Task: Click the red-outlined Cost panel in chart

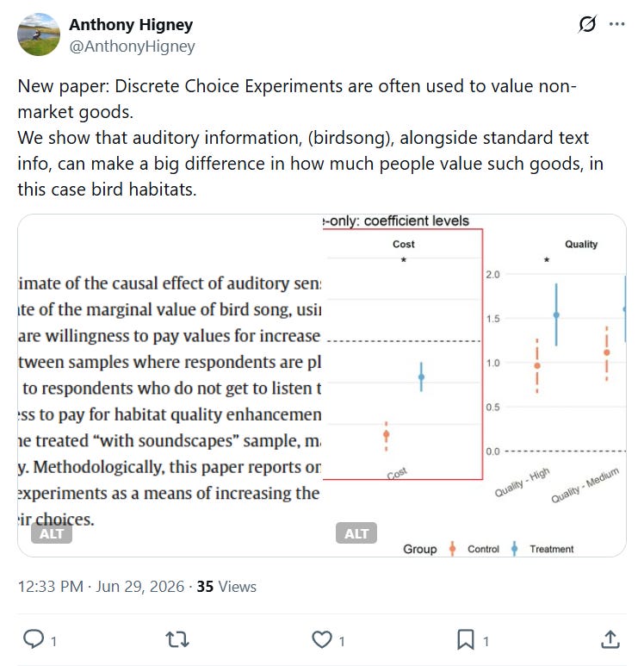Action: click(x=403, y=354)
